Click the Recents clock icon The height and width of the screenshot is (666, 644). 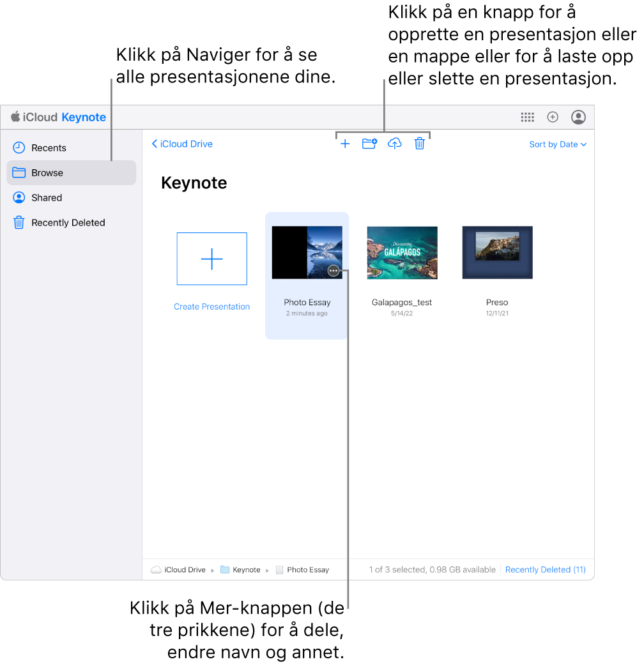point(19,148)
